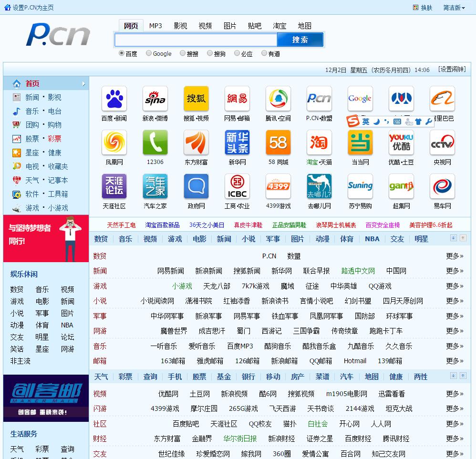476x459 pixels.
Task: Open the Sina Weibo icon
Action: (x=155, y=99)
